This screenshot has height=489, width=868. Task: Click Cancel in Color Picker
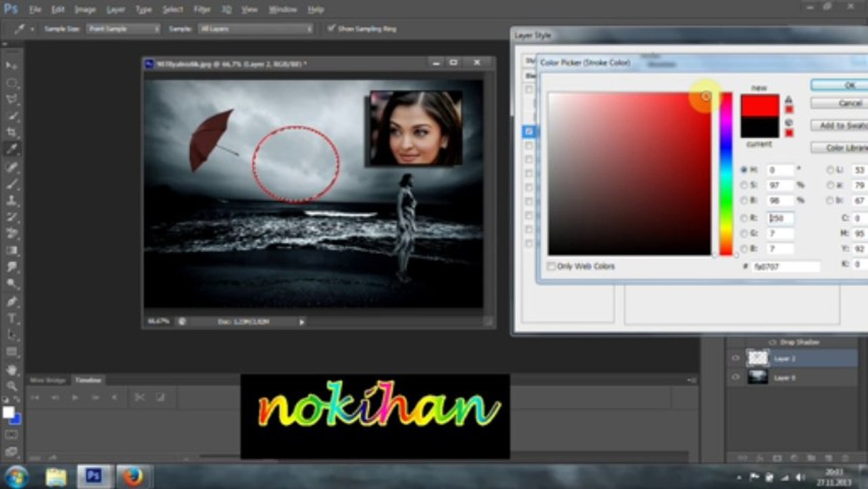pos(839,103)
